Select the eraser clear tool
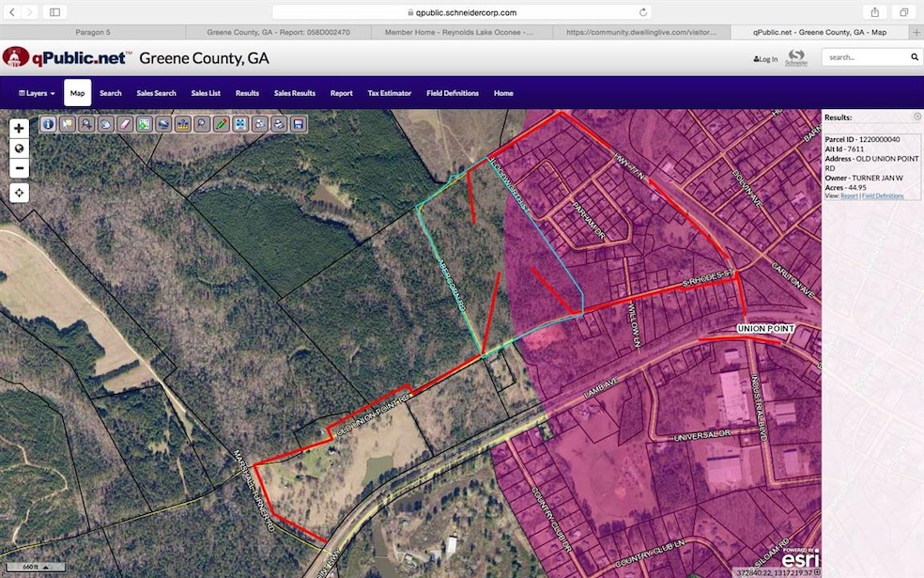This screenshot has height=578, width=924. click(x=125, y=124)
